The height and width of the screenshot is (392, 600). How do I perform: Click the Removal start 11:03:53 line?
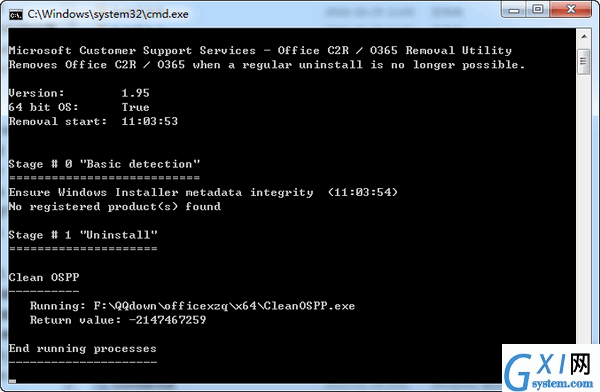[93, 122]
